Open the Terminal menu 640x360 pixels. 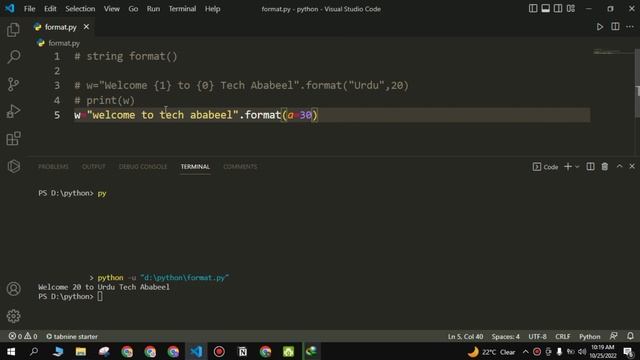(x=182, y=9)
